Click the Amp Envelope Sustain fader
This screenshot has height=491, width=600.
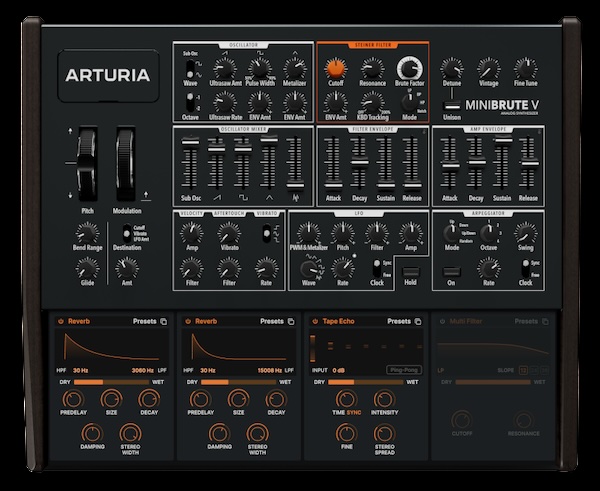pos(502,140)
